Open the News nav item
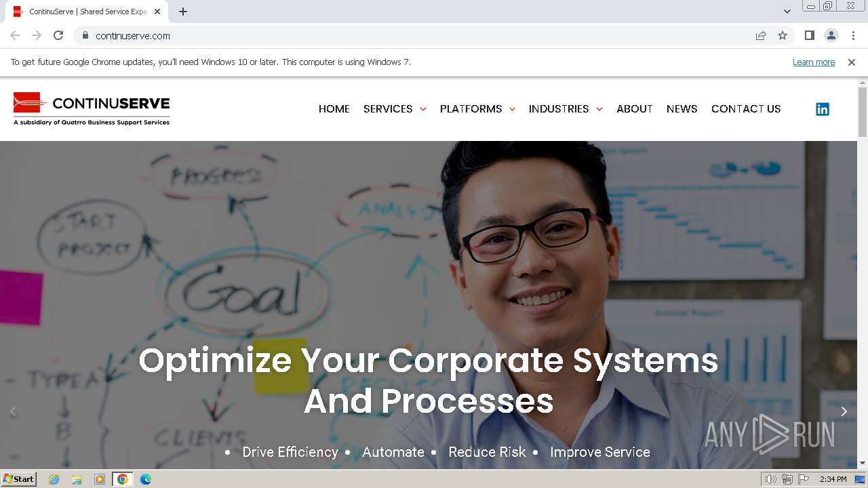Screen dimensions: 868x488 click(682, 108)
